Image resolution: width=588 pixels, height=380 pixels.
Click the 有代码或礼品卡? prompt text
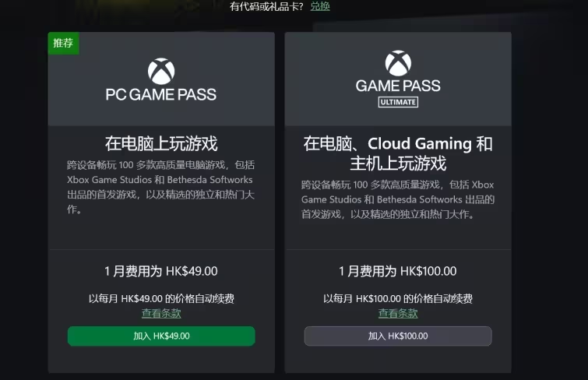click(266, 6)
